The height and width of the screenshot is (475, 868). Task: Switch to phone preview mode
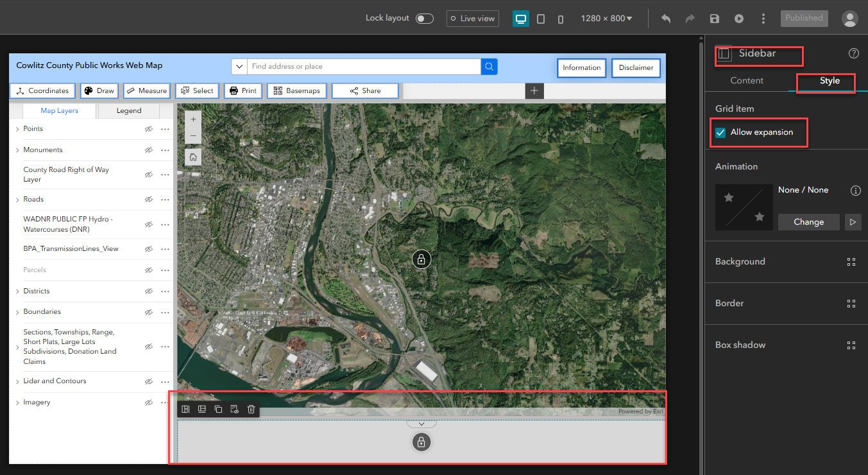(560, 18)
